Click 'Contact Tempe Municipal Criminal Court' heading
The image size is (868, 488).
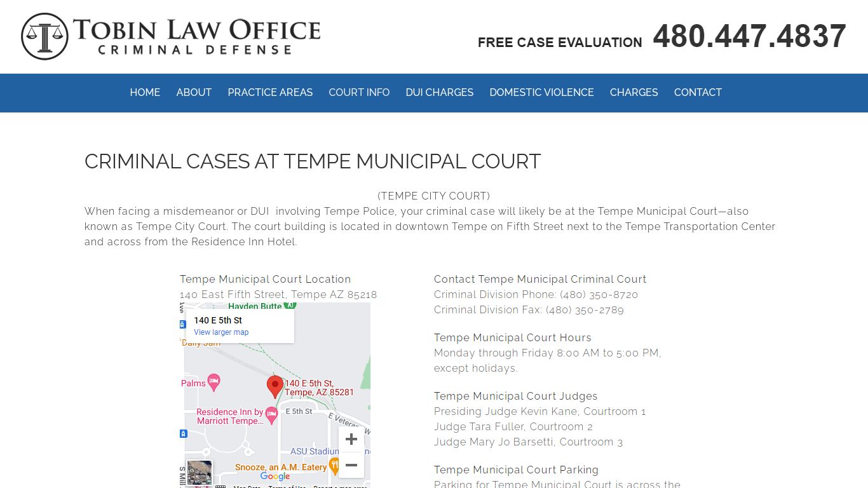[x=540, y=280]
